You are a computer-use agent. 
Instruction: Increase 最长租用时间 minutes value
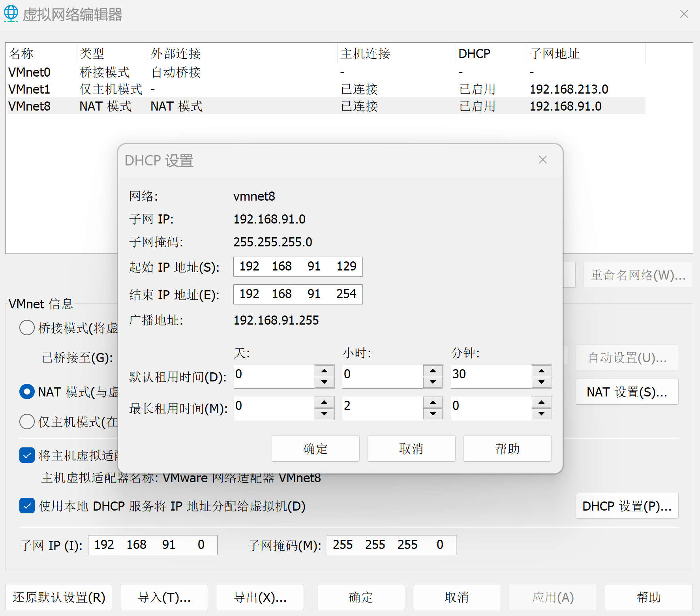pyautogui.click(x=542, y=402)
